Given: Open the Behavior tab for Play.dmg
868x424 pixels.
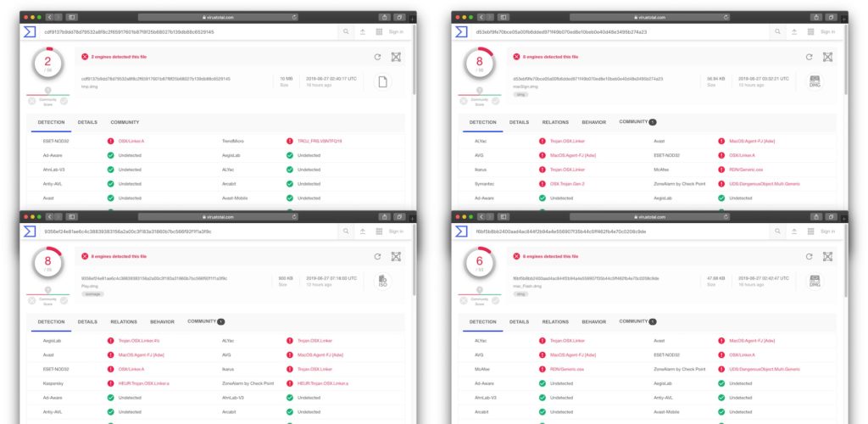Looking at the screenshot, I should (x=162, y=322).
